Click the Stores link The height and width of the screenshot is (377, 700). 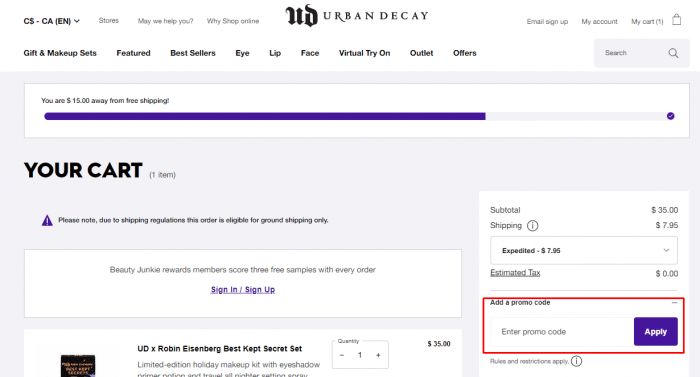click(x=108, y=21)
